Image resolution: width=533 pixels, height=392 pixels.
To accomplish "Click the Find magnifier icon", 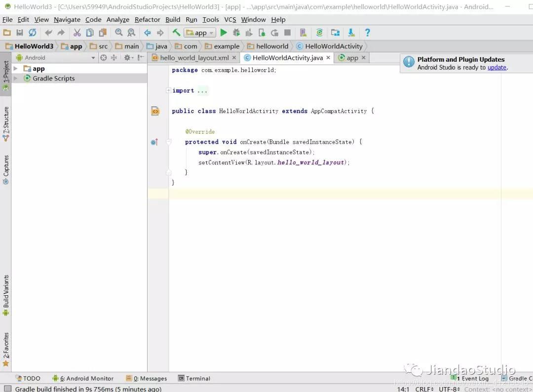I will click(x=118, y=33).
